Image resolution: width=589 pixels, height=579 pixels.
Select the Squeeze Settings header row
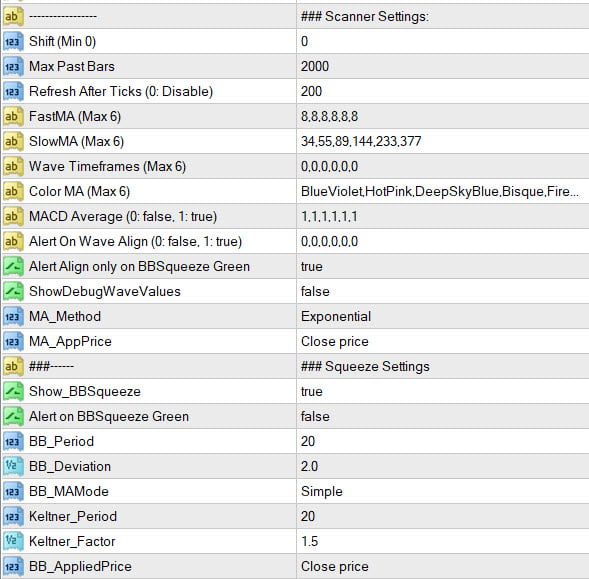(x=294, y=366)
